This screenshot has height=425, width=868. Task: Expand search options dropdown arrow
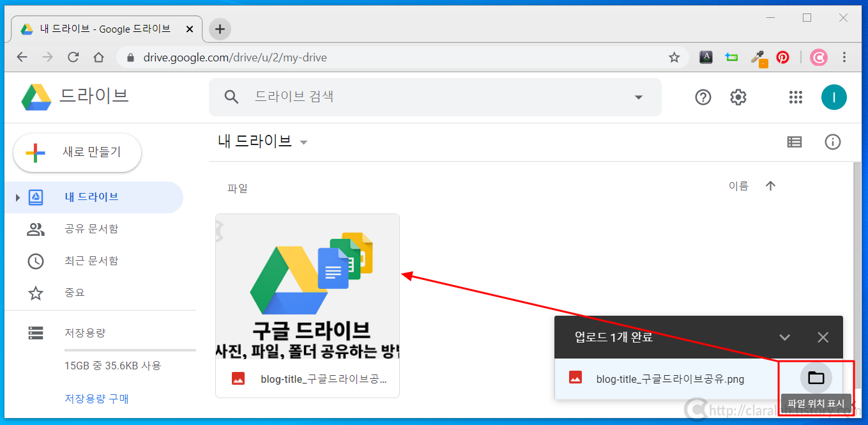pos(638,97)
